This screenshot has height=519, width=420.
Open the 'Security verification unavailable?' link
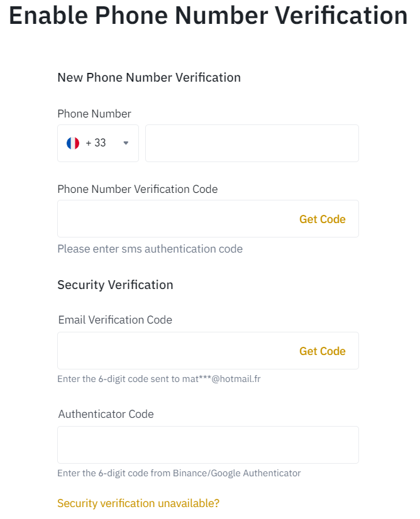138,503
